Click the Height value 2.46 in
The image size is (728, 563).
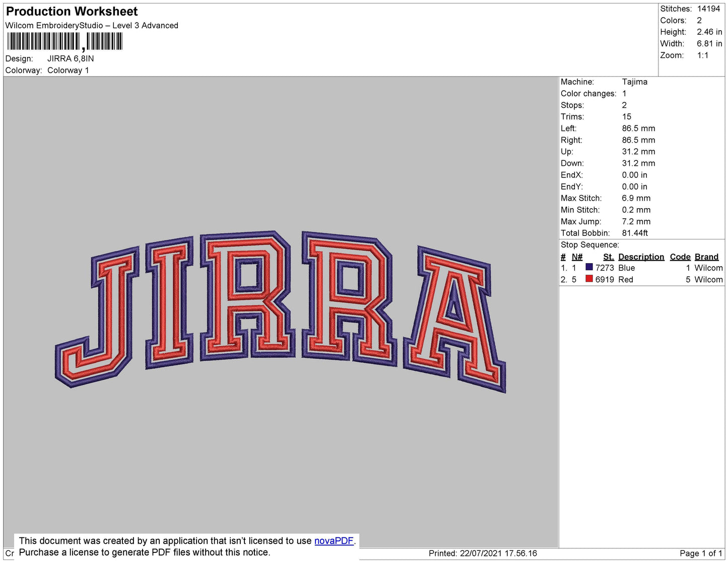coord(709,32)
